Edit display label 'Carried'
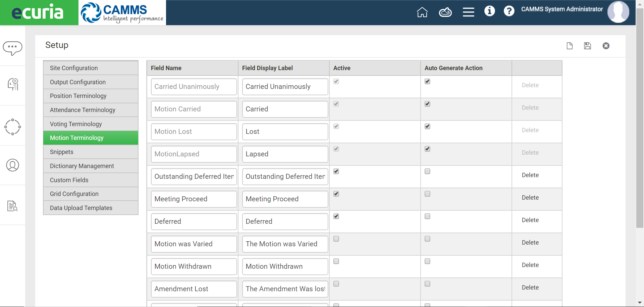Image resolution: width=644 pixels, height=307 pixels. point(285,109)
